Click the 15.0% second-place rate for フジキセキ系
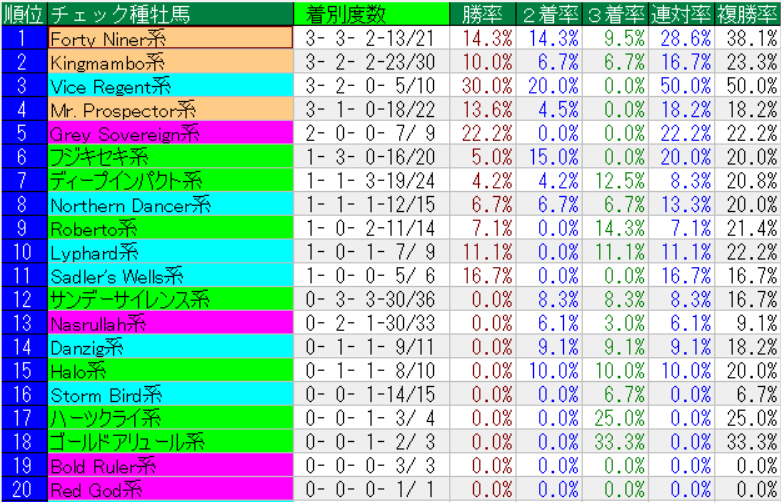 [x=549, y=157]
